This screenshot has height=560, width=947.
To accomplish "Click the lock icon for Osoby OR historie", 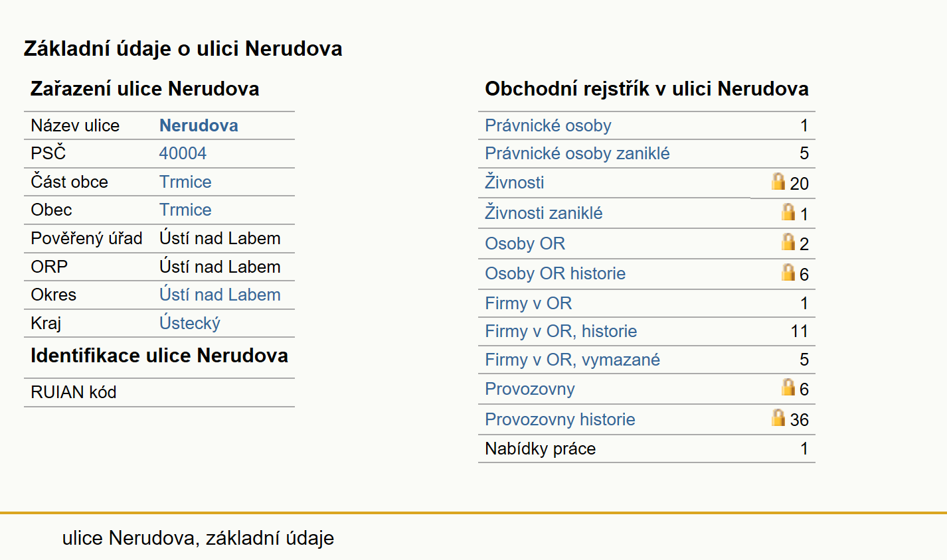I will [x=788, y=272].
